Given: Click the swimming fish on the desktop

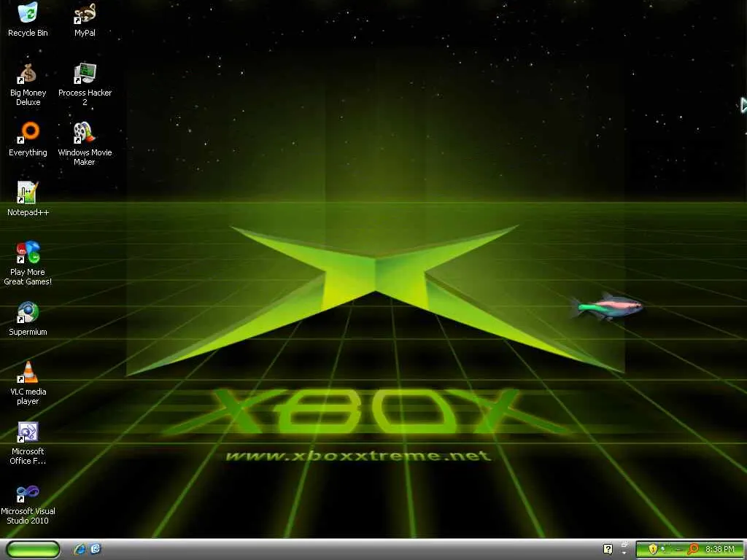Looking at the screenshot, I should [x=607, y=306].
